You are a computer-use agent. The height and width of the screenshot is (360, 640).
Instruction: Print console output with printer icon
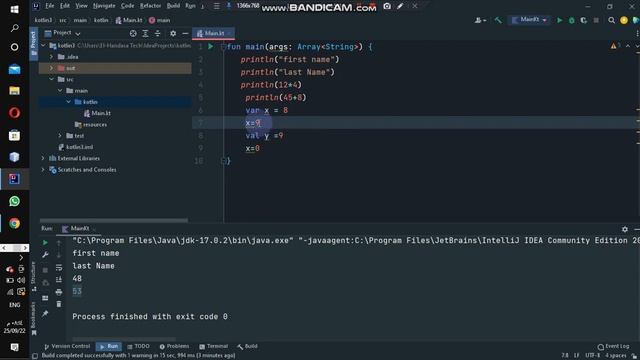(x=59, y=292)
